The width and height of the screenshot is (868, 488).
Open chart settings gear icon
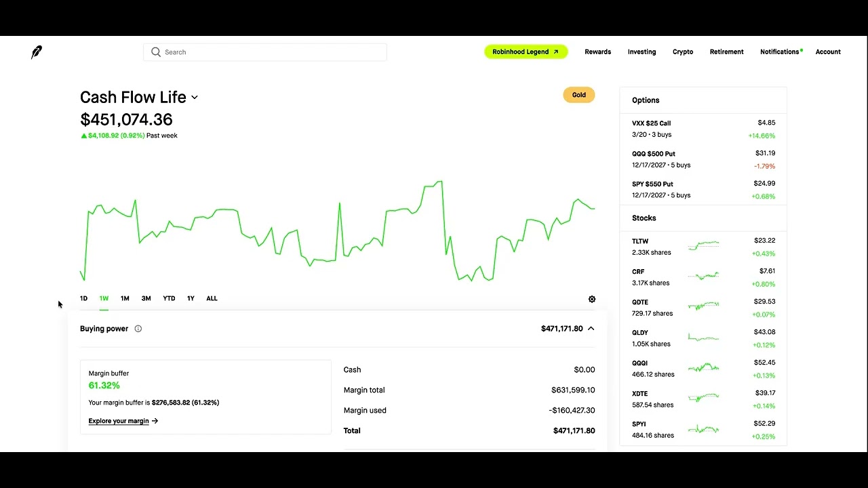592,299
